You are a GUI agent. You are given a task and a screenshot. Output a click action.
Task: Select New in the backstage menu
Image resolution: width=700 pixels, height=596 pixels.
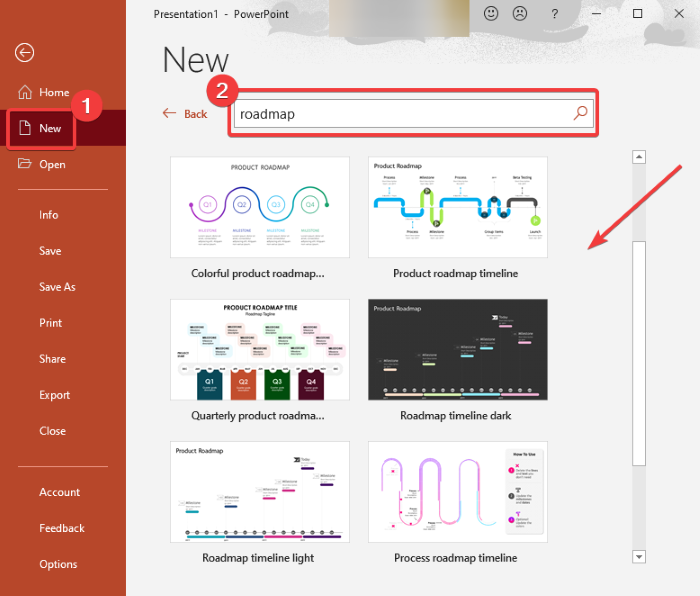63,128
